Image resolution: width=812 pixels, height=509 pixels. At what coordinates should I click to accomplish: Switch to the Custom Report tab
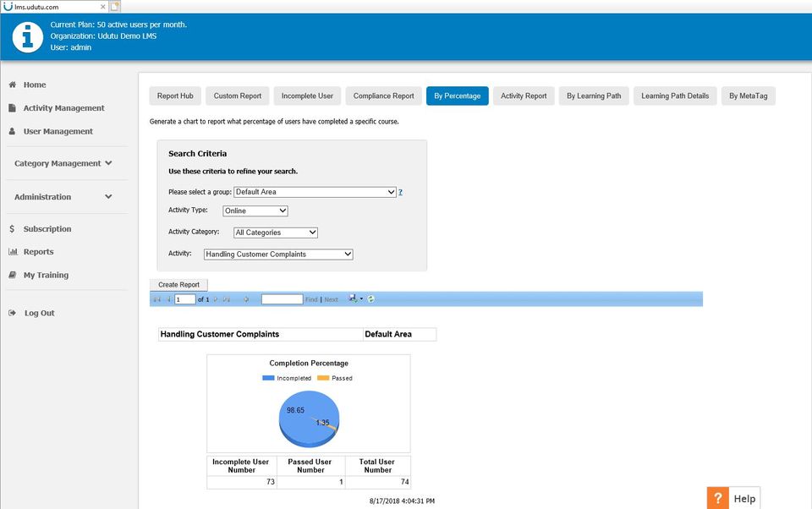tap(238, 96)
